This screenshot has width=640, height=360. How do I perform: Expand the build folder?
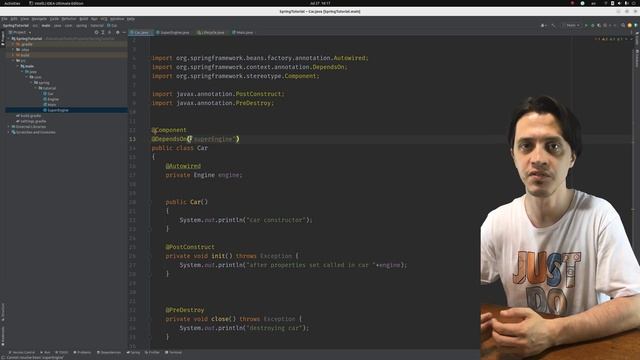click(x=13, y=55)
